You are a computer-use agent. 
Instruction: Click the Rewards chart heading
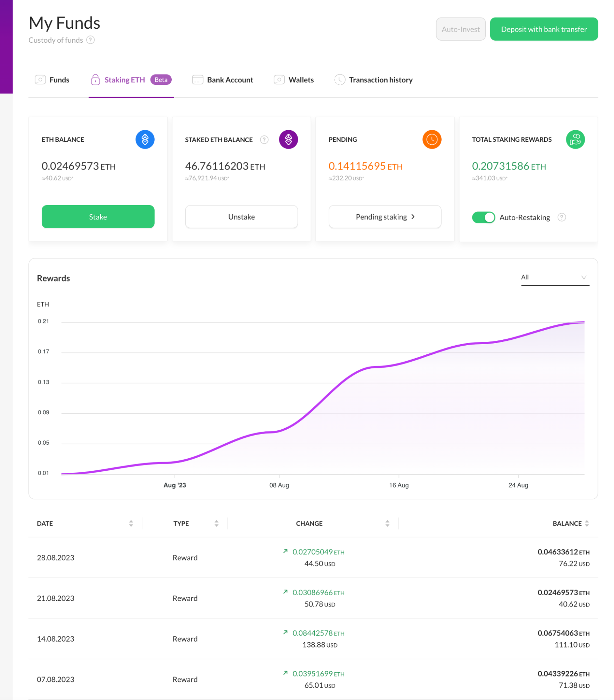click(x=53, y=278)
